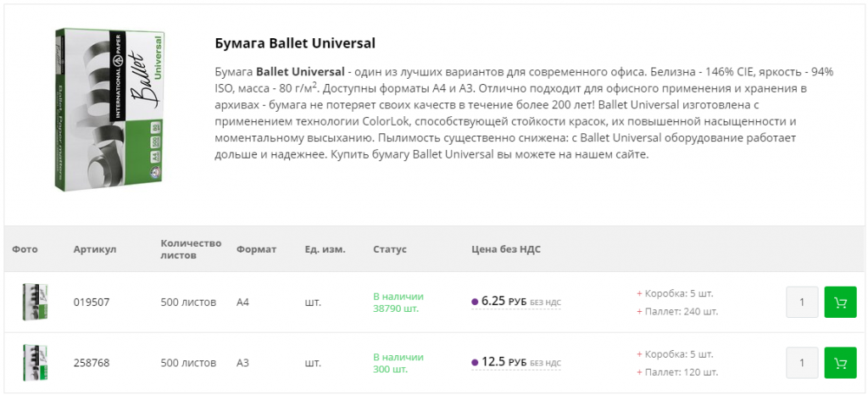Add article 019507 to cart

[840, 303]
